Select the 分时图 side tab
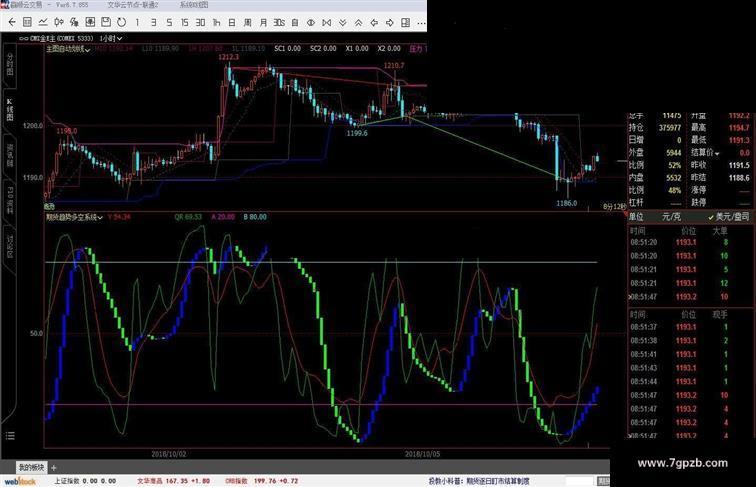 (x=10, y=64)
